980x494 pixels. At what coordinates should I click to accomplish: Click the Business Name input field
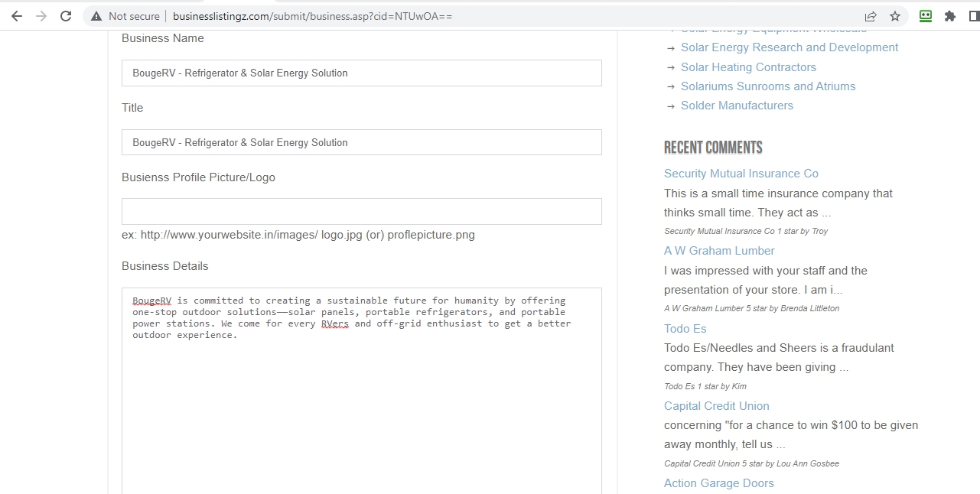361,73
